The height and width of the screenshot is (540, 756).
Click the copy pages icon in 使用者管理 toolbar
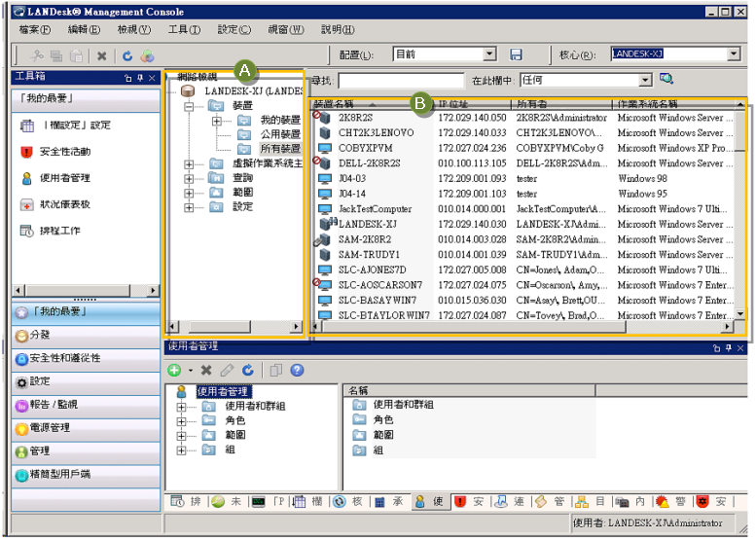click(x=275, y=371)
